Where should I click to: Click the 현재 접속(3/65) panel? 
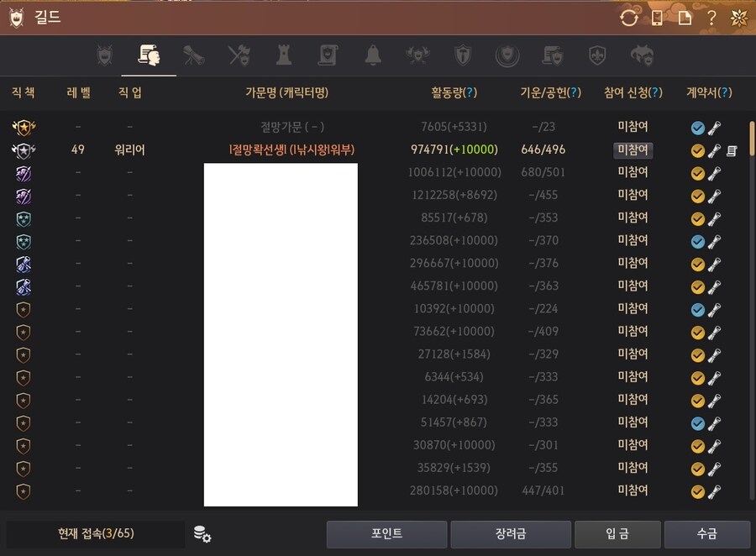[x=95, y=535]
